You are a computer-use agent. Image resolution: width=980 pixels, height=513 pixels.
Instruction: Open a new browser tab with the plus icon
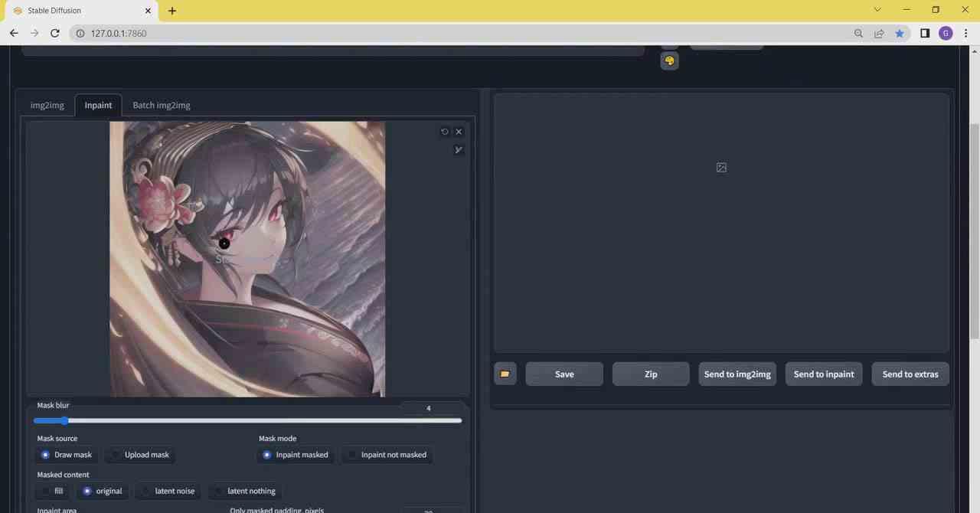click(171, 11)
